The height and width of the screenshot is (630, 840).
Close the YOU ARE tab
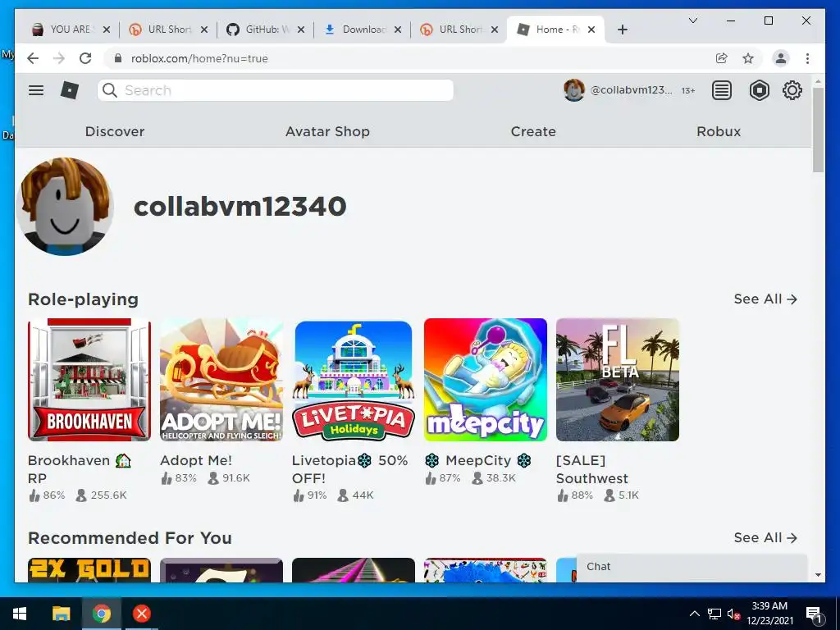click(107, 30)
